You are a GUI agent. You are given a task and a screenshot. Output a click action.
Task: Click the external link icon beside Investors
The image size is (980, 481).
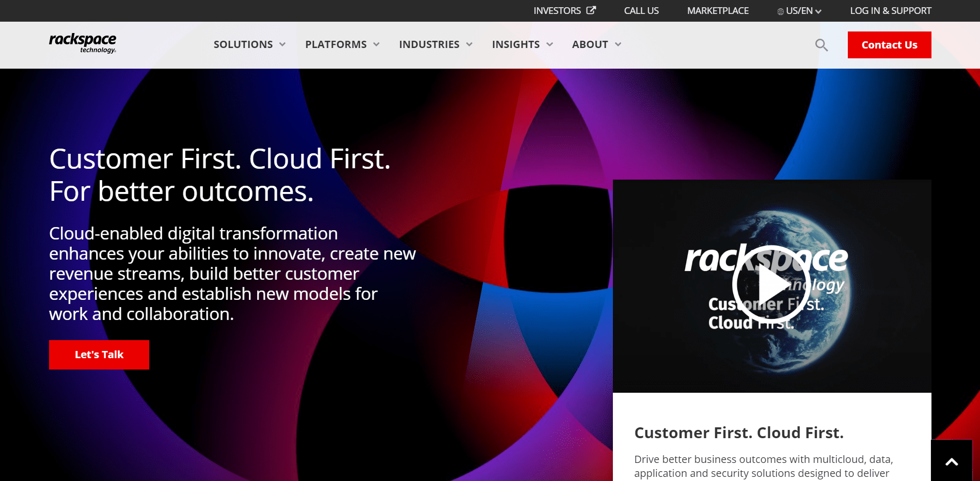click(x=591, y=10)
